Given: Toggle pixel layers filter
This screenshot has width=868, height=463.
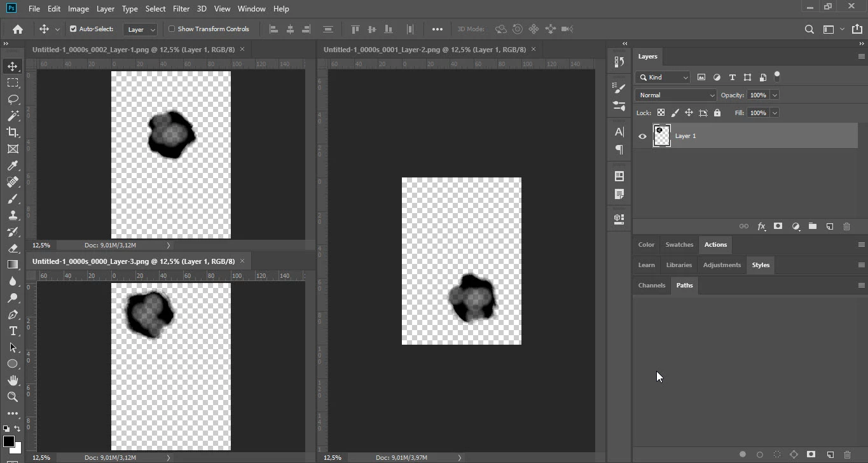Looking at the screenshot, I should coord(701,77).
